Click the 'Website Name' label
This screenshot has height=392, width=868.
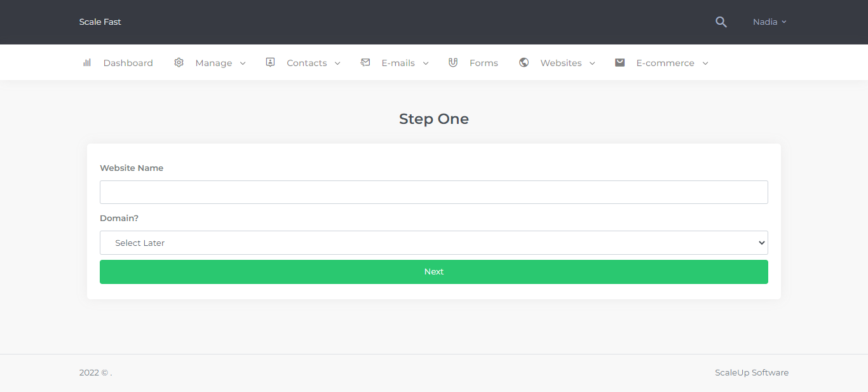pyautogui.click(x=132, y=168)
